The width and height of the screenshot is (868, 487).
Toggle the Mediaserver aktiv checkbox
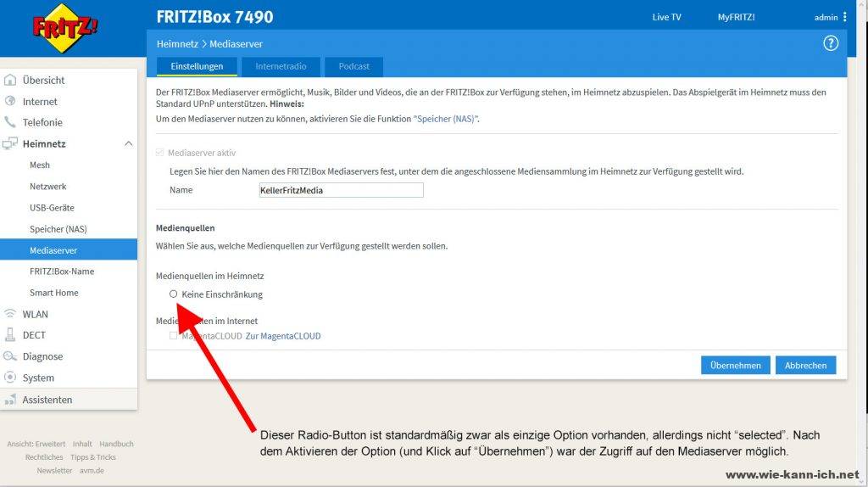pyautogui.click(x=161, y=153)
